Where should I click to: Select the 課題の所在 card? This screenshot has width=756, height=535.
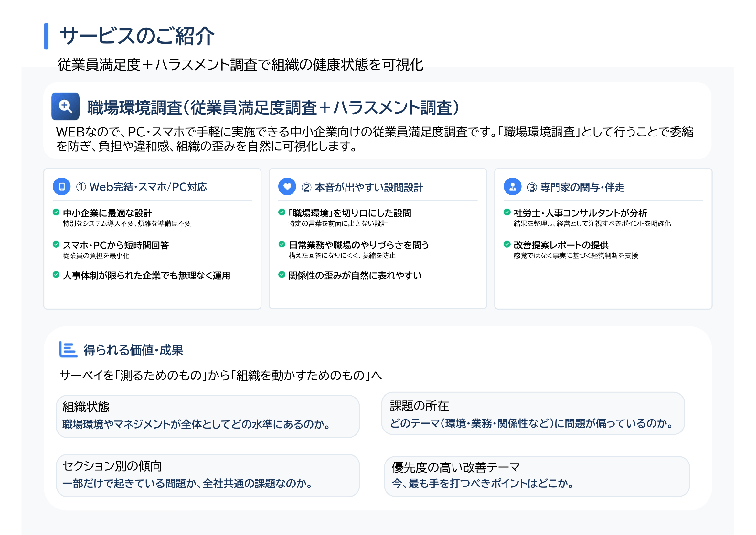(533, 413)
